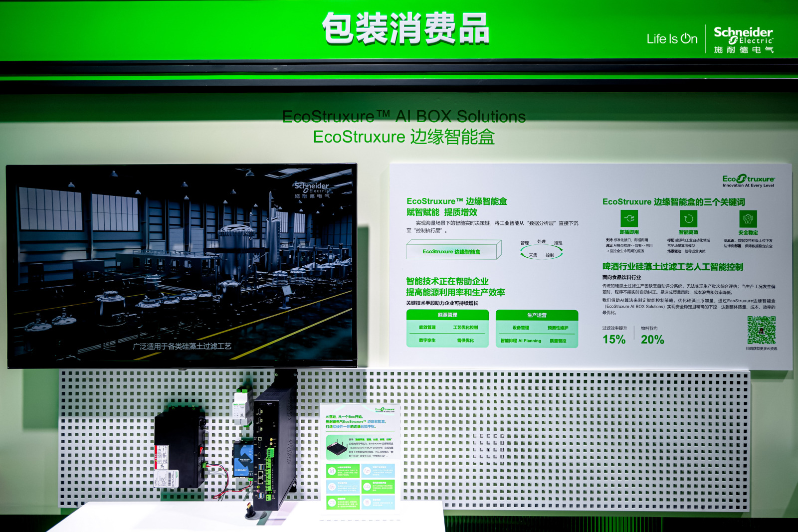Click the 处理 label in the cycle diagram

[x=542, y=241]
